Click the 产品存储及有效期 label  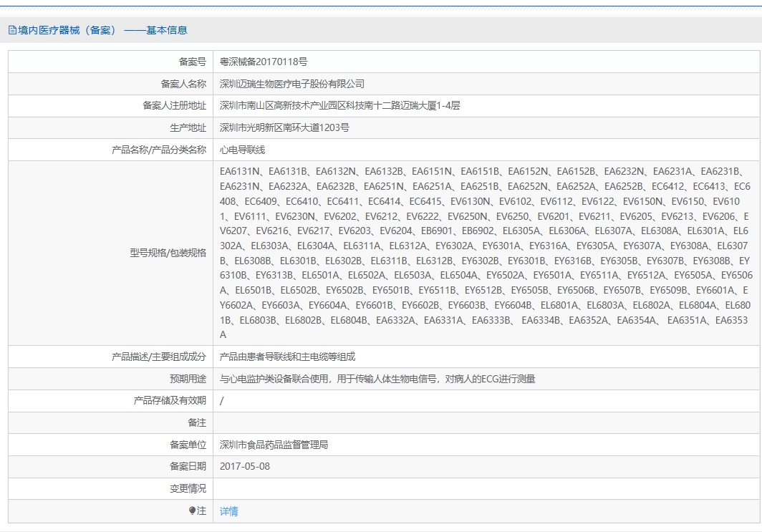pyautogui.click(x=170, y=400)
